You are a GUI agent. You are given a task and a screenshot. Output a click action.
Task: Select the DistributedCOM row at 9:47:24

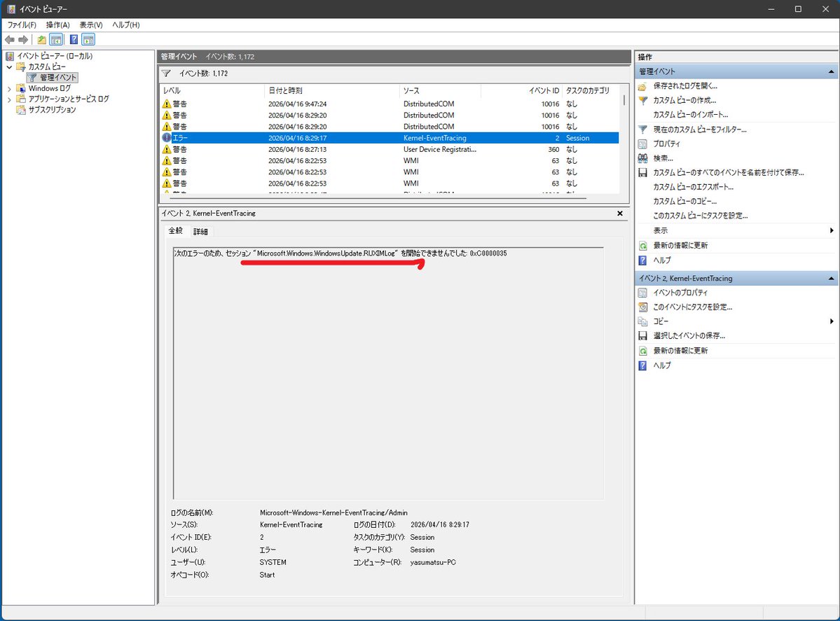pos(390,104)
